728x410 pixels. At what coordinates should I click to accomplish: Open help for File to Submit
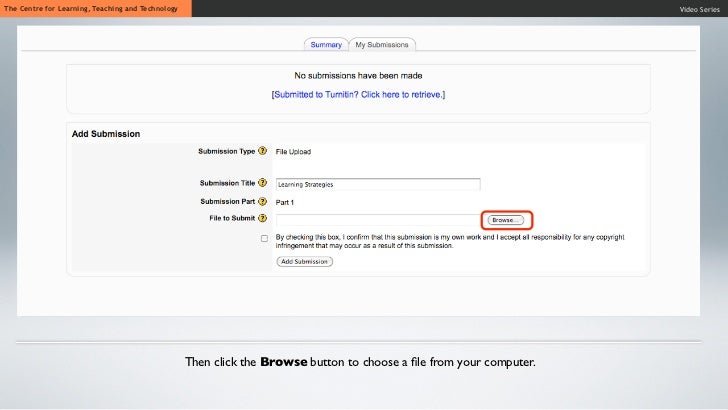coord(262,218)
